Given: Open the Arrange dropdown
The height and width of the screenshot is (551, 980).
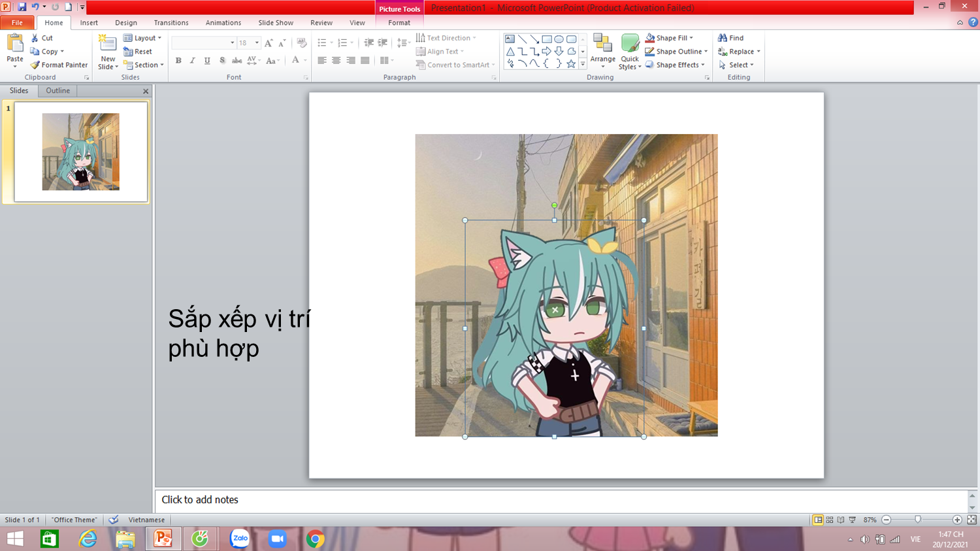Looking at the screenshot, I should [x=602, y=52].
